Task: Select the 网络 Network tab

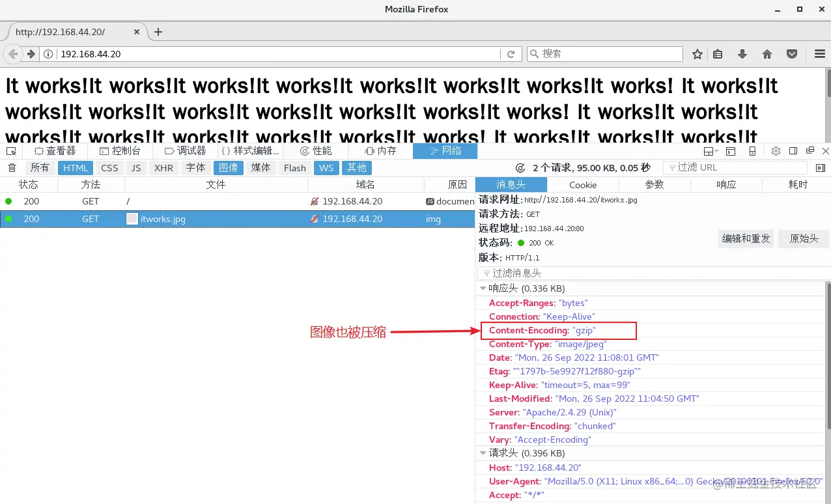Action: [445, 150]
